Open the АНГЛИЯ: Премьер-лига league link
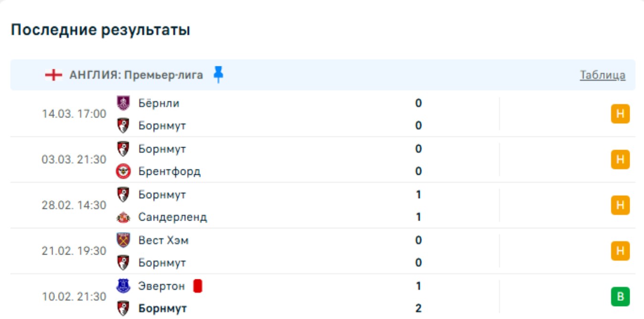Viewport: 644px width, 319px height. pyautogui.click(x=136, y=75)
